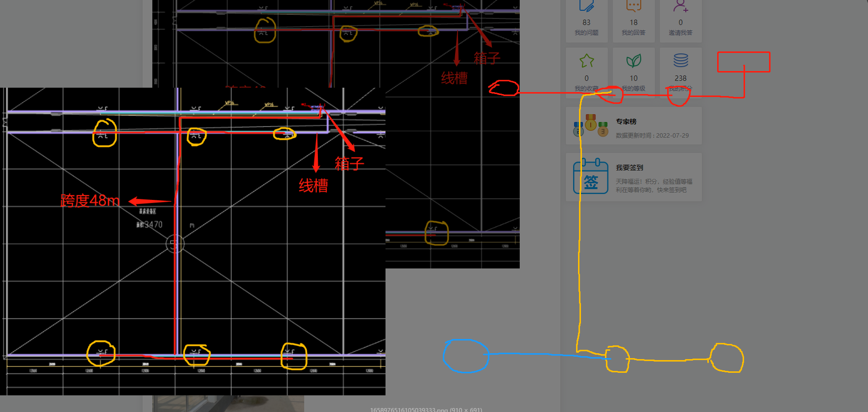Click the check-in description starting 天降福运

click(654, 186)
